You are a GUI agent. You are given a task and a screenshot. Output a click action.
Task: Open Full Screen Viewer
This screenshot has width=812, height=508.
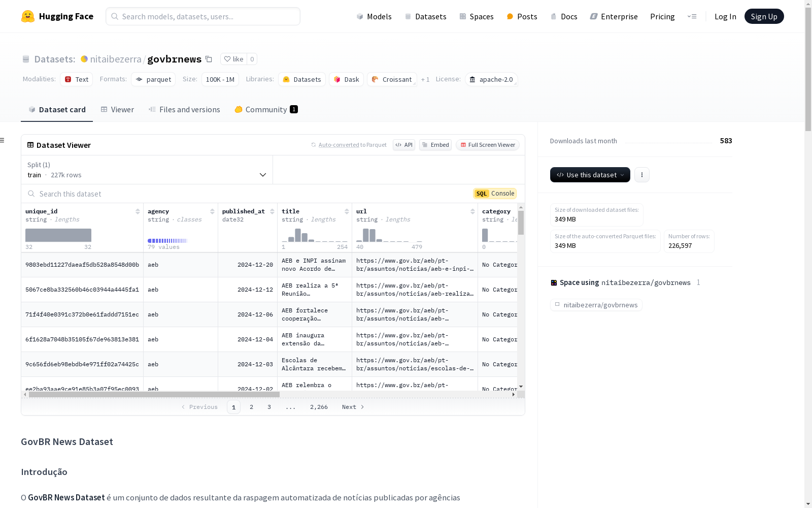point(488,145)
